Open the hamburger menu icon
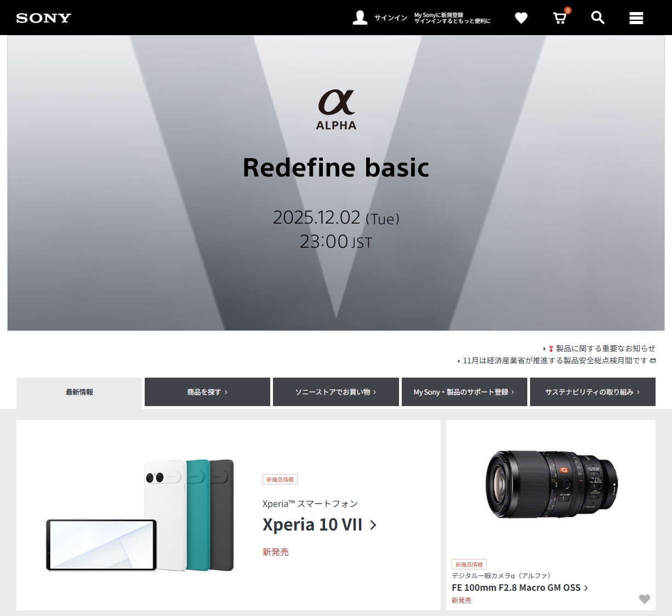 pos(636,18)
